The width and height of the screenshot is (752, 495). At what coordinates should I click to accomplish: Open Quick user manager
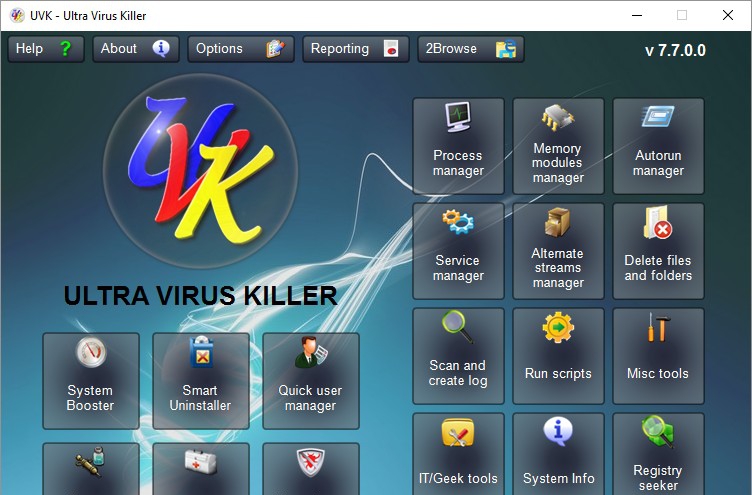[311, 381]
